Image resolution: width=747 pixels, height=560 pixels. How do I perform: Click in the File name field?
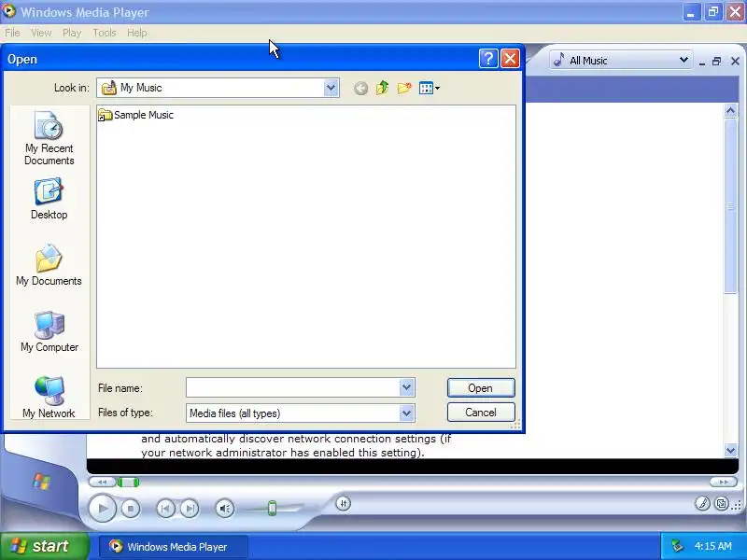pos(292,387)
